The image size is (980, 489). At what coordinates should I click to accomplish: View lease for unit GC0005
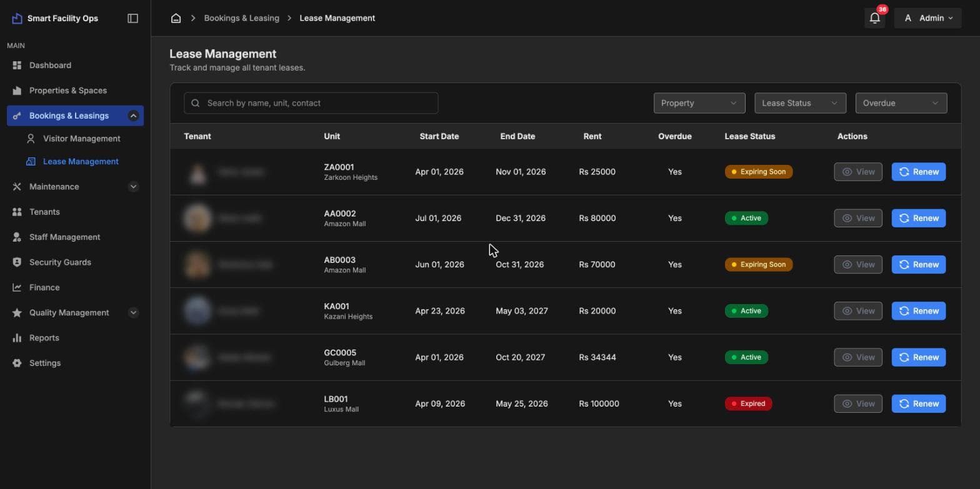857,357
